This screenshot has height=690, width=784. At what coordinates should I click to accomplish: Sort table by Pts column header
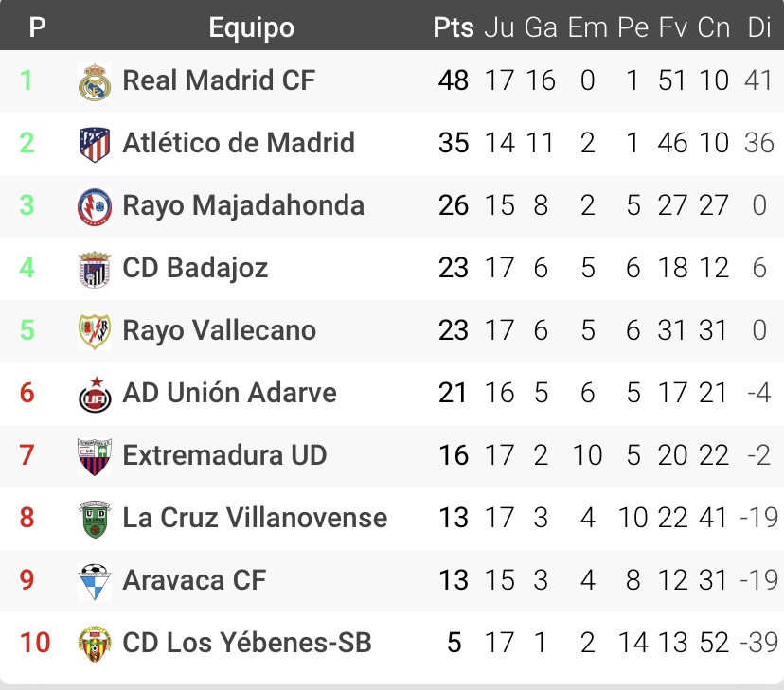point(454,27)
